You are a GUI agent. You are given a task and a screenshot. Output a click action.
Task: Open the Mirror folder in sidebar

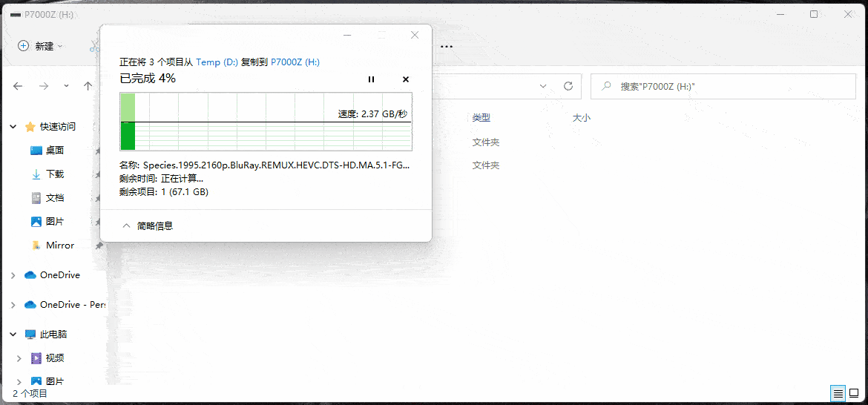tap(60, 245)
